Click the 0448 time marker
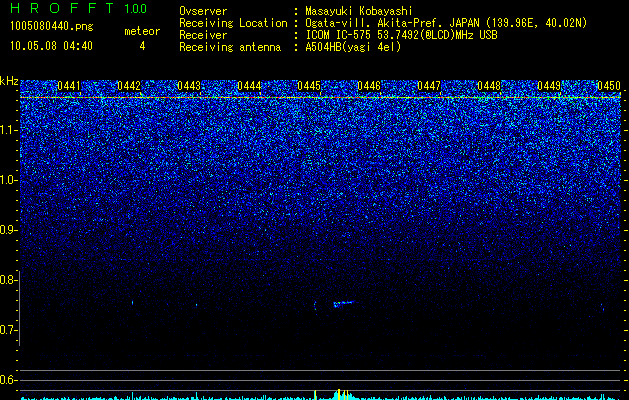629x400 pixels. tap(489, 86)
